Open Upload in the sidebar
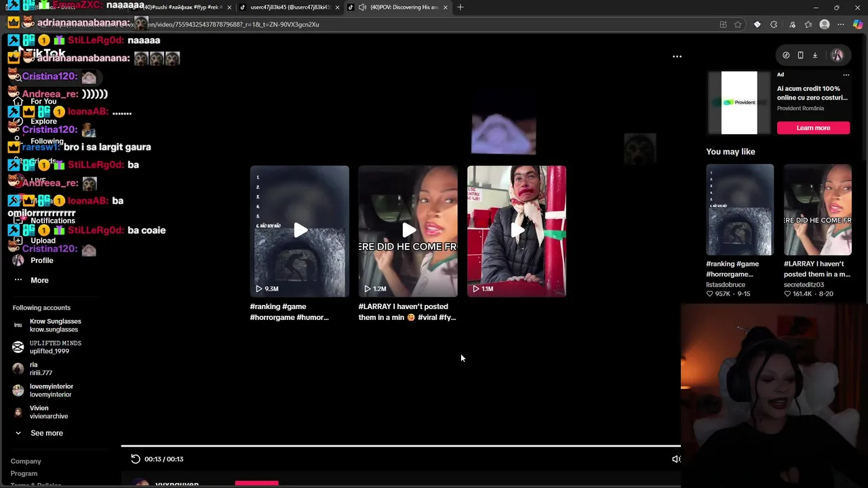This screenshot has width=868, height=488. coord(43,241)
